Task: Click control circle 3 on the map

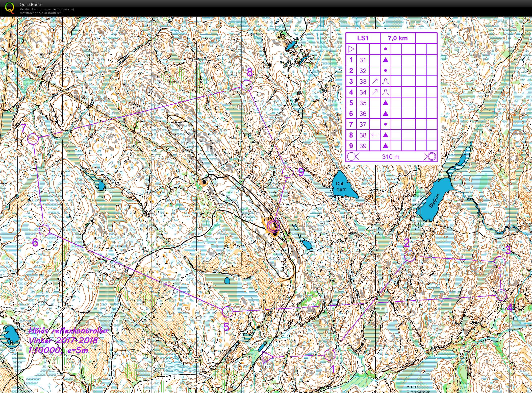Action: tap(499, 261)
